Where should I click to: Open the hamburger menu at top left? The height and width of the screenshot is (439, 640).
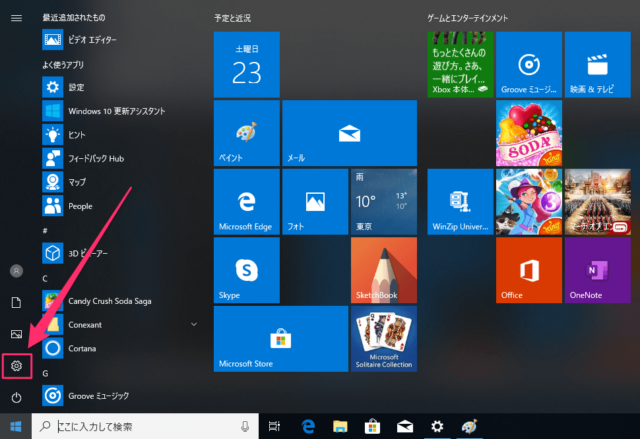(16, 18)
